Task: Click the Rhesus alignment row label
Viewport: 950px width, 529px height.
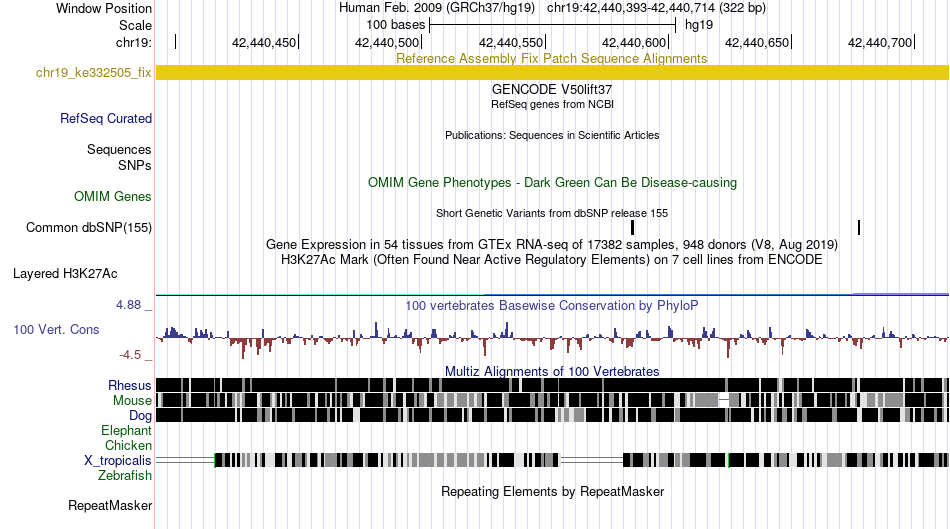Action: [130, 385]
